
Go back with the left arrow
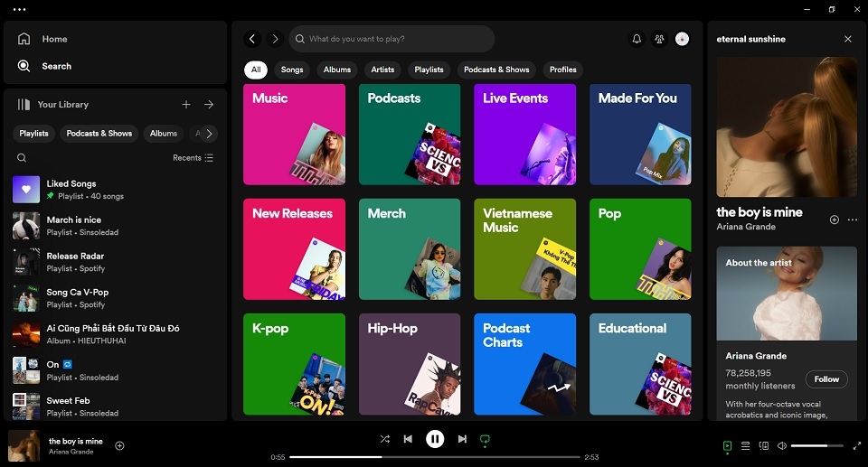252,39
